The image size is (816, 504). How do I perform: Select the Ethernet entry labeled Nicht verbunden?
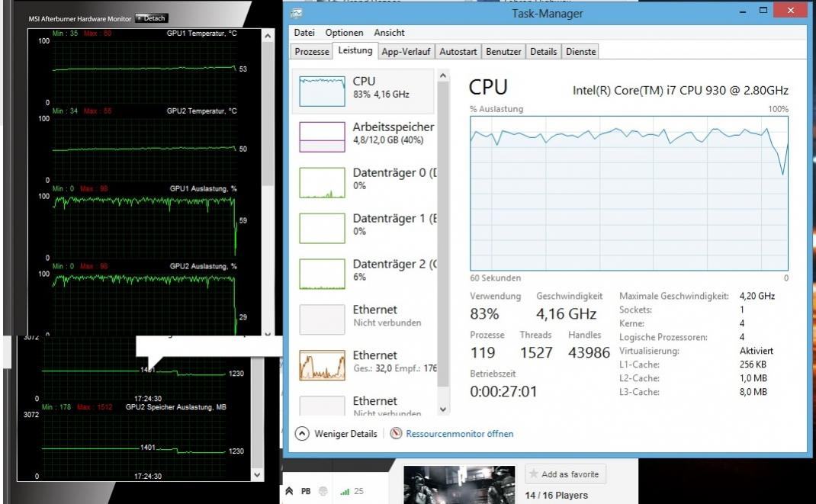(x=363, y=319)
